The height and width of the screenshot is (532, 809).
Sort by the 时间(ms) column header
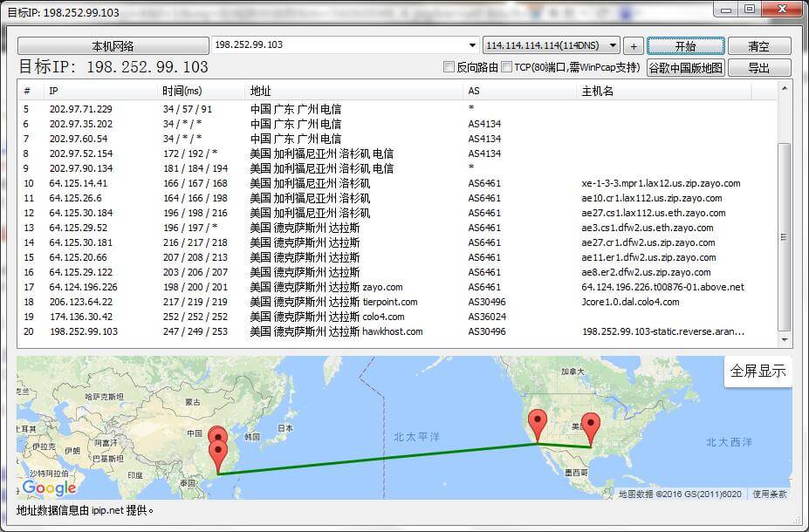182,91
